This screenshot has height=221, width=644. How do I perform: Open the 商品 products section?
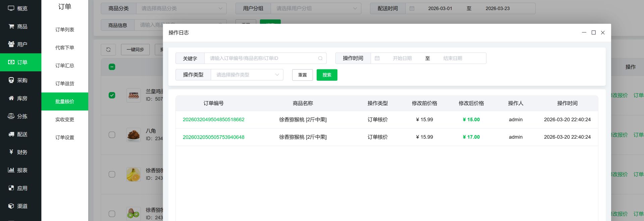(x=20, y=26)
